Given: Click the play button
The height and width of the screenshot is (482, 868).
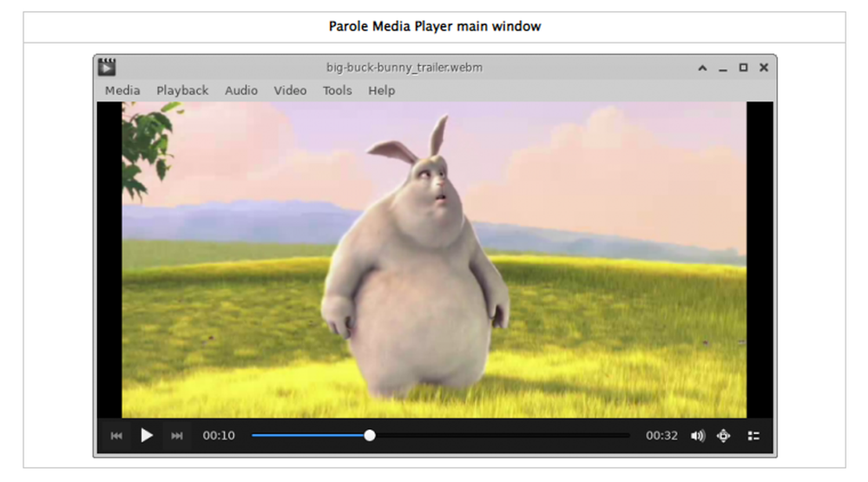Looking at the screenshot, I should click(x=147, y=435).
